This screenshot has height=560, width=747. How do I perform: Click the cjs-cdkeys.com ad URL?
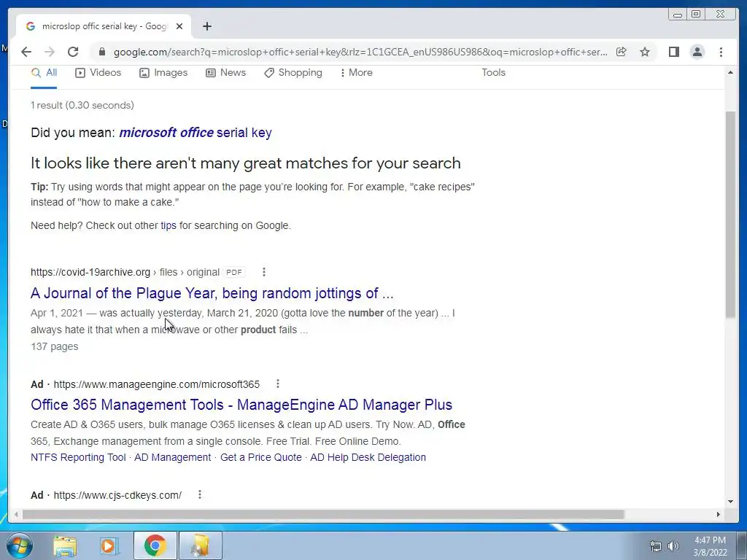click(x=117, y=495)
